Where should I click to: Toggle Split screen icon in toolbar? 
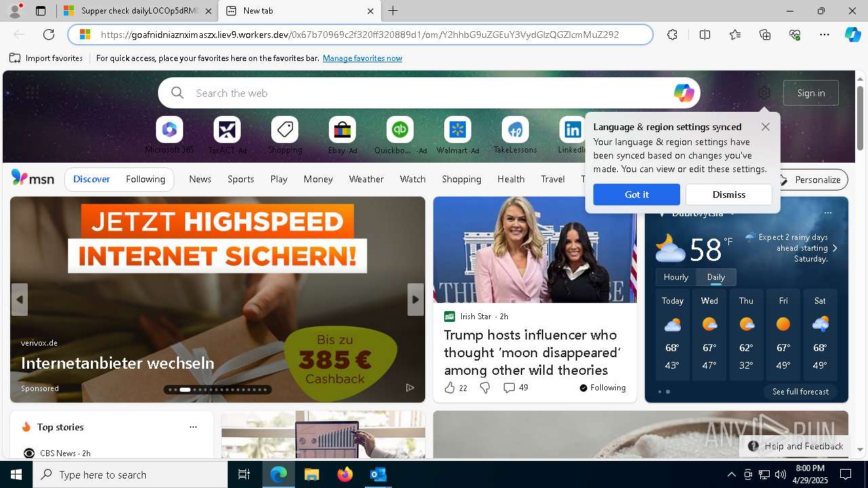click(705, 35)
